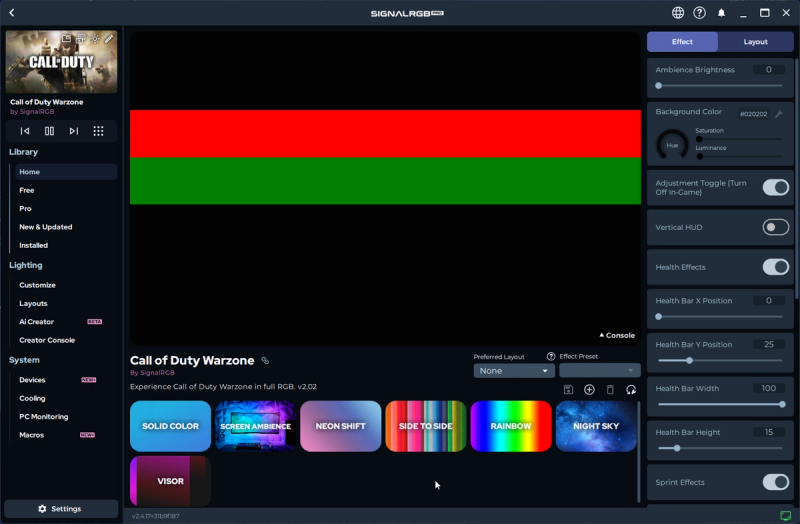Screen dimensions: 800x524
Task: Pause the current effect
Action: pos(49,131)
